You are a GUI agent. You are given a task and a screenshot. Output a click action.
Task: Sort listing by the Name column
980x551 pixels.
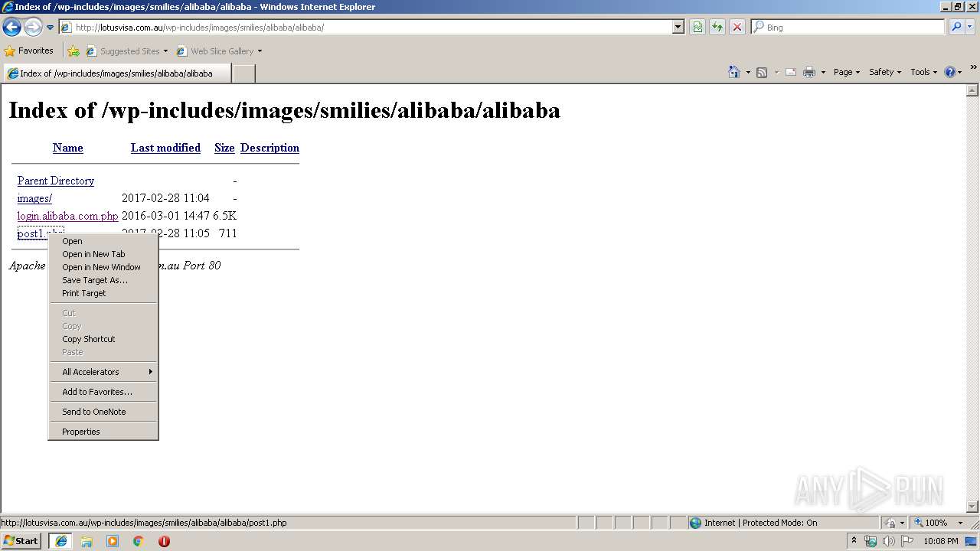click(68, 148)
